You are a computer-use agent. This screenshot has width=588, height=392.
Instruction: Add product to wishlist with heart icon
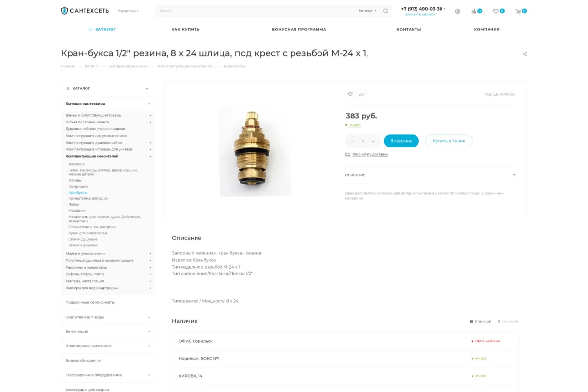tap(350, 94)
